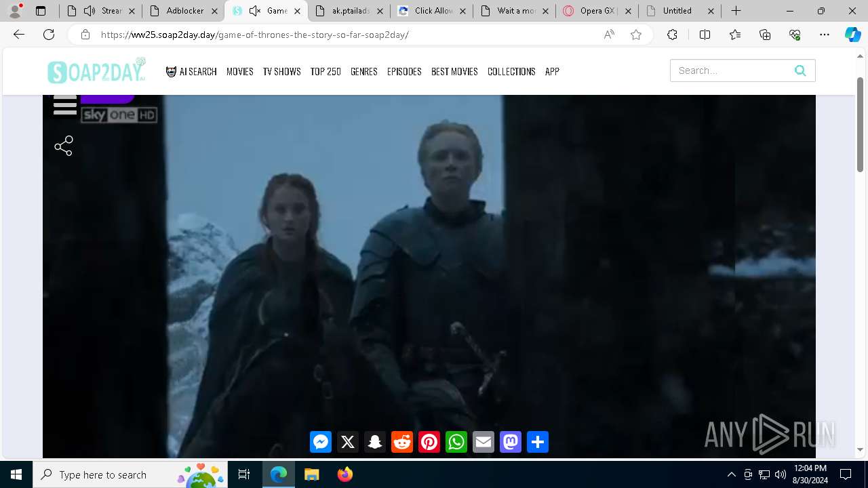868x488 pixels.
Task: Open the Edge profile icon
Action: [x=15, y=11]
